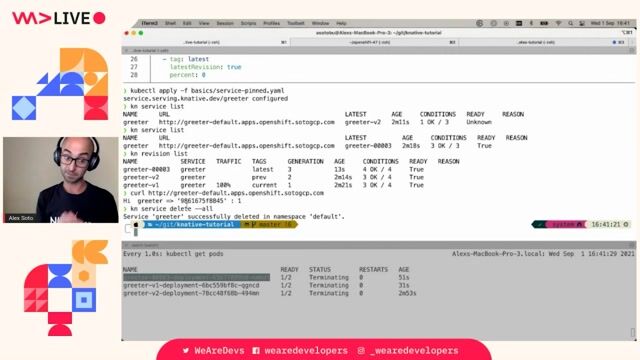Click the greeter-00003 LATEST value in service list
This screenshot has height=360, width=640.
pos(368,146)
